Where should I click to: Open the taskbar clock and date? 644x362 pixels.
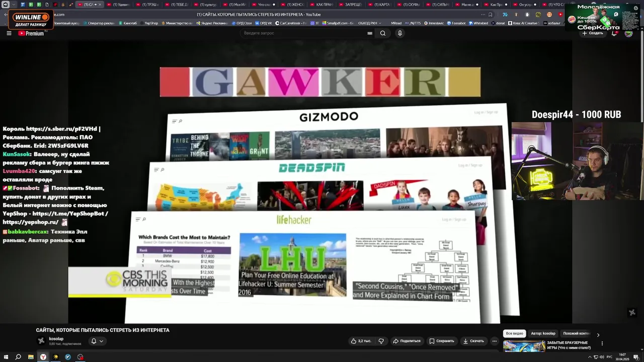click(x=622, y=357)
